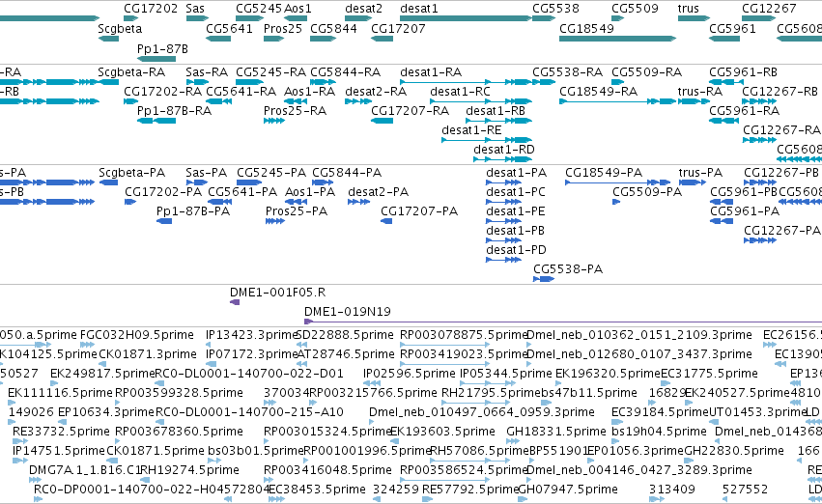822x504 pixels.
Task: Select the CG18549 gene label
Action: click(586, 29)
